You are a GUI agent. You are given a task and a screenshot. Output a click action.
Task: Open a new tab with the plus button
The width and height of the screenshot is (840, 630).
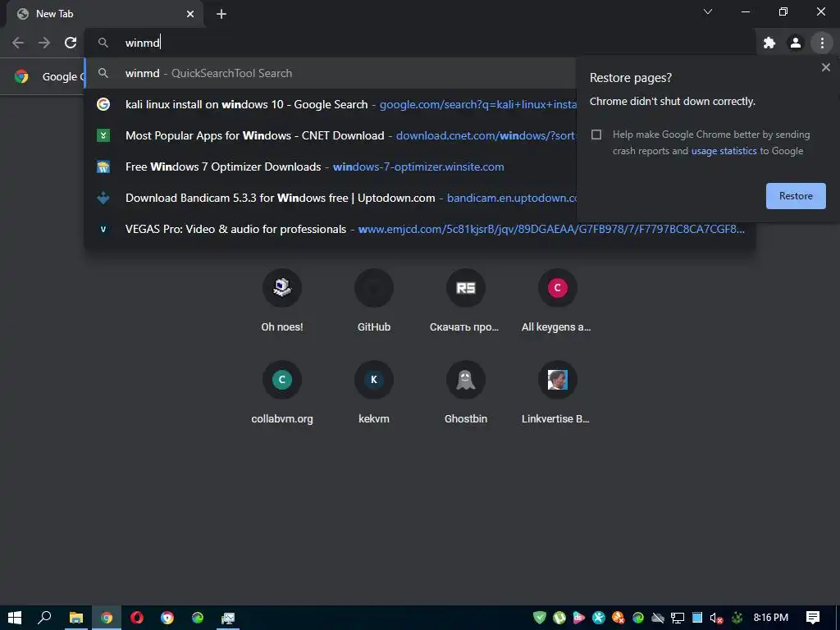click(221, 14)
